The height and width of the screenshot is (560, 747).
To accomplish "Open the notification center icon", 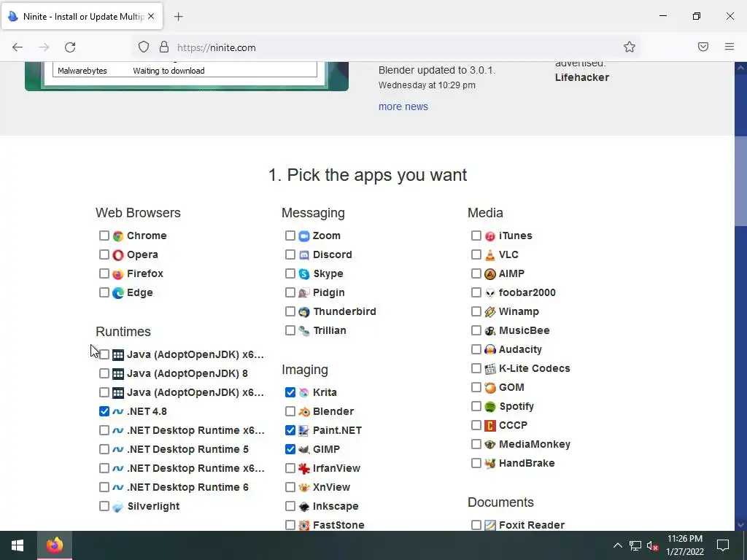I will [x=723, y=545].
